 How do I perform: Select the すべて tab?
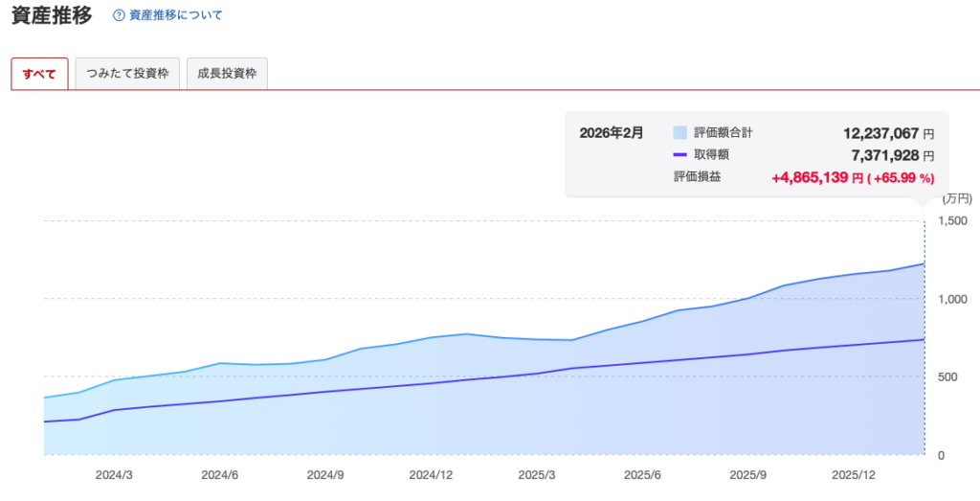39,75
